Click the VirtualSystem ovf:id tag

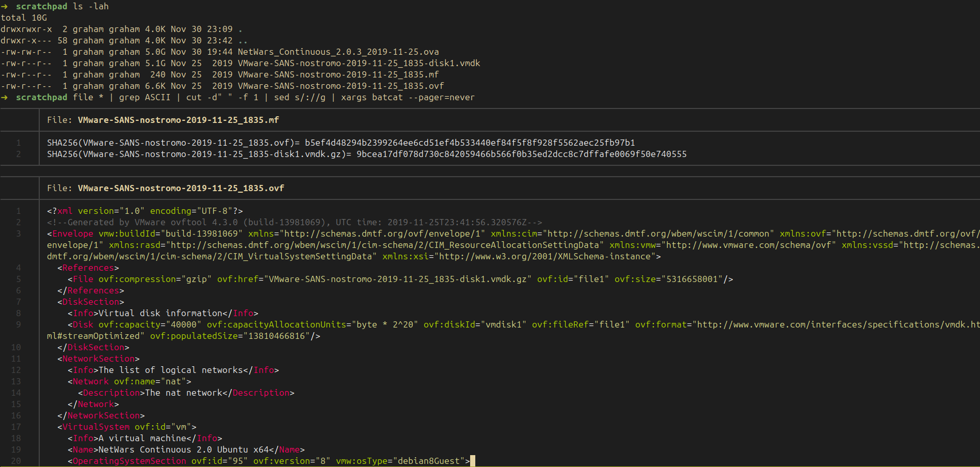tap(127, 427)
